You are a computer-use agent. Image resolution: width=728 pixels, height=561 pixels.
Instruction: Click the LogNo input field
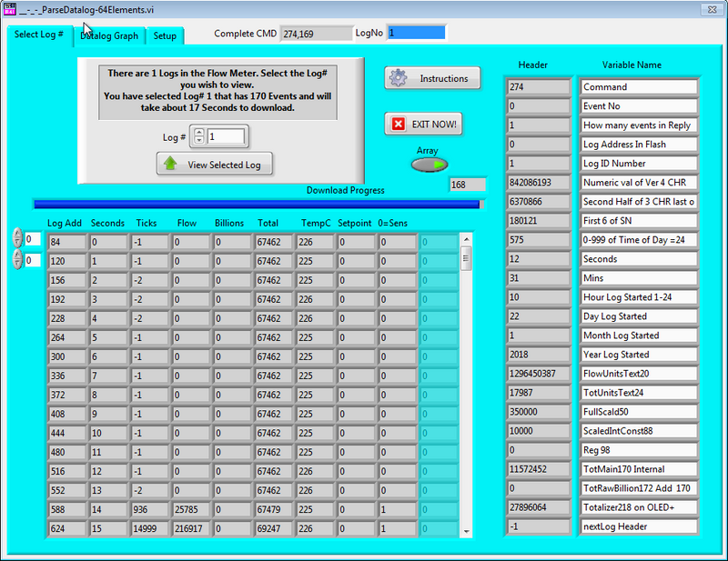pos(417,33)
